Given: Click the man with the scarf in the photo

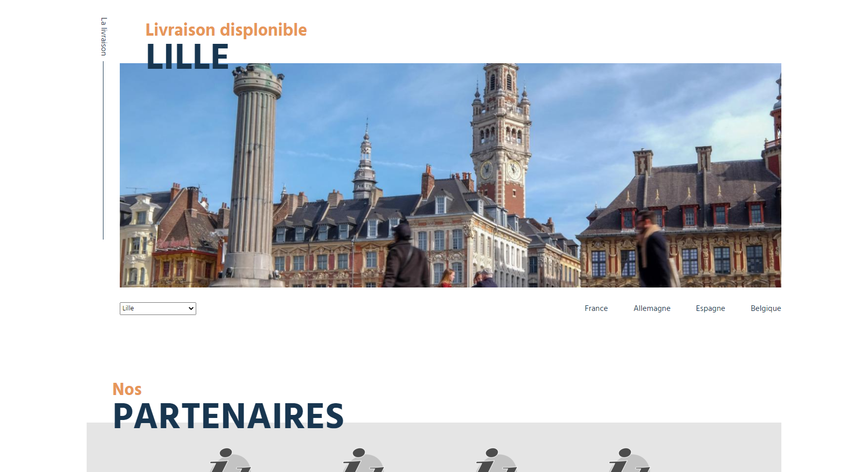Looking at the screenshot, I should (x=654, y=249).
